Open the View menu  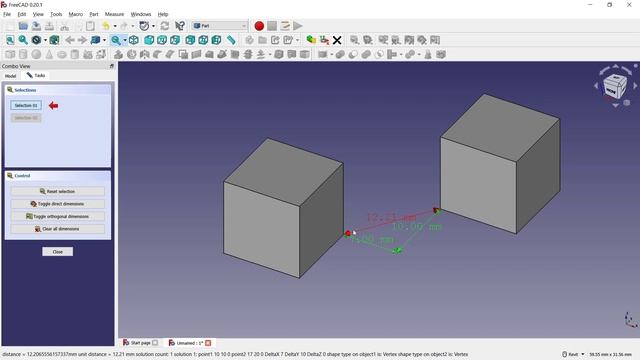[38, 14]
